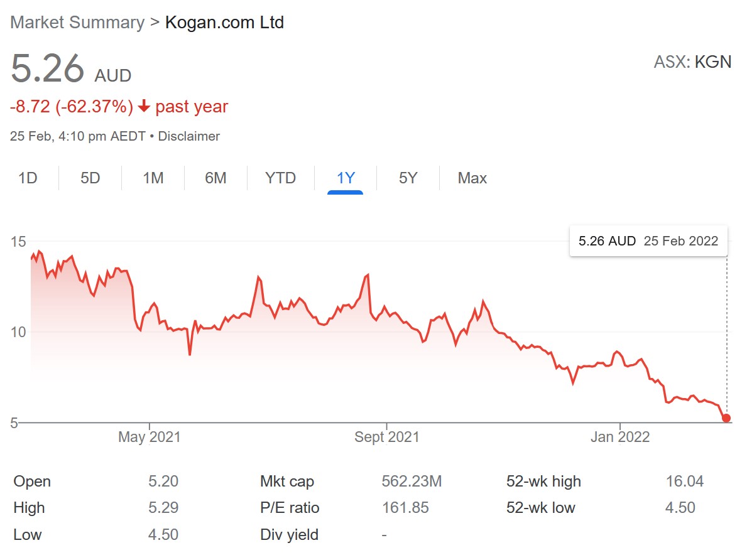
Task: Click the ASX: KGN ticker label
Action: [x=692, y=62]
